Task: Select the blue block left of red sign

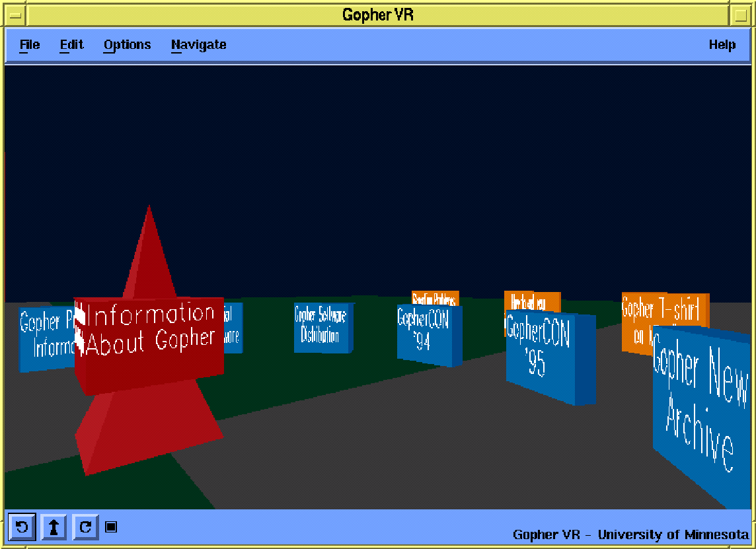Action: 46,339
